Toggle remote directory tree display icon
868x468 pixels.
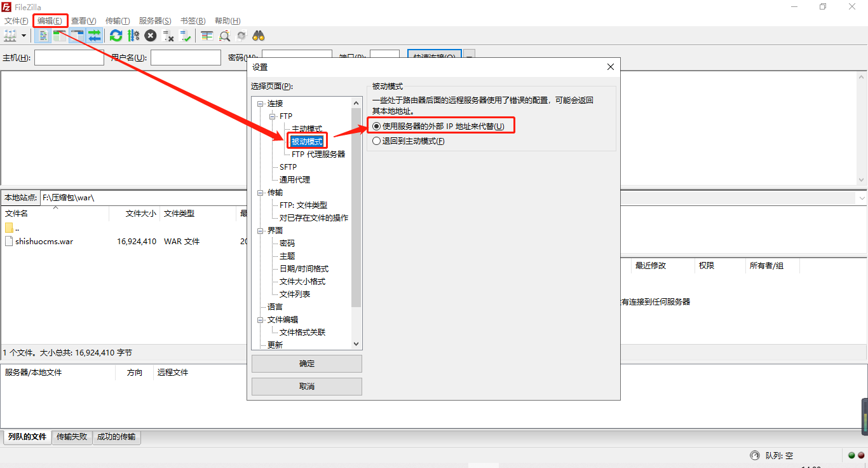pos(77,36)
